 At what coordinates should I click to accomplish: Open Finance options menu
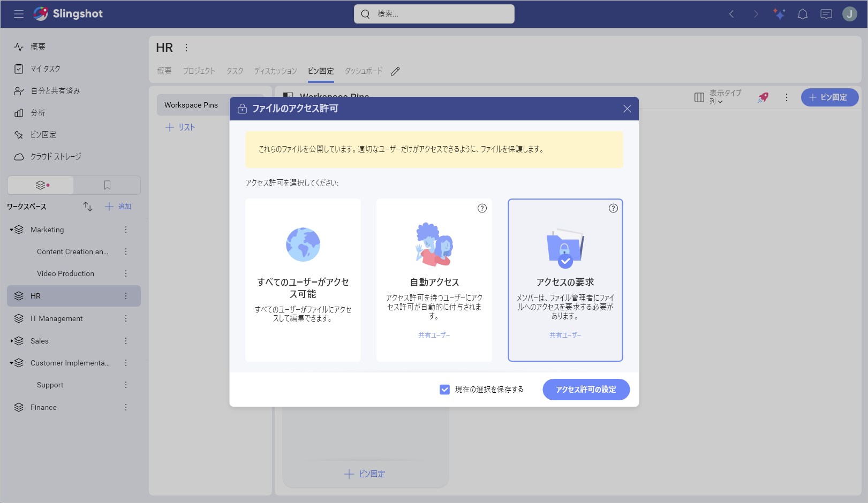[x=126, y=407]
